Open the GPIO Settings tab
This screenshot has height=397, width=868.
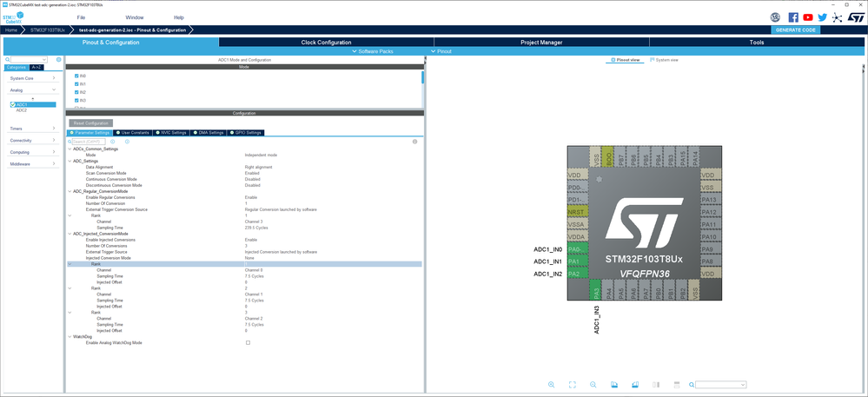click(246, 133)
